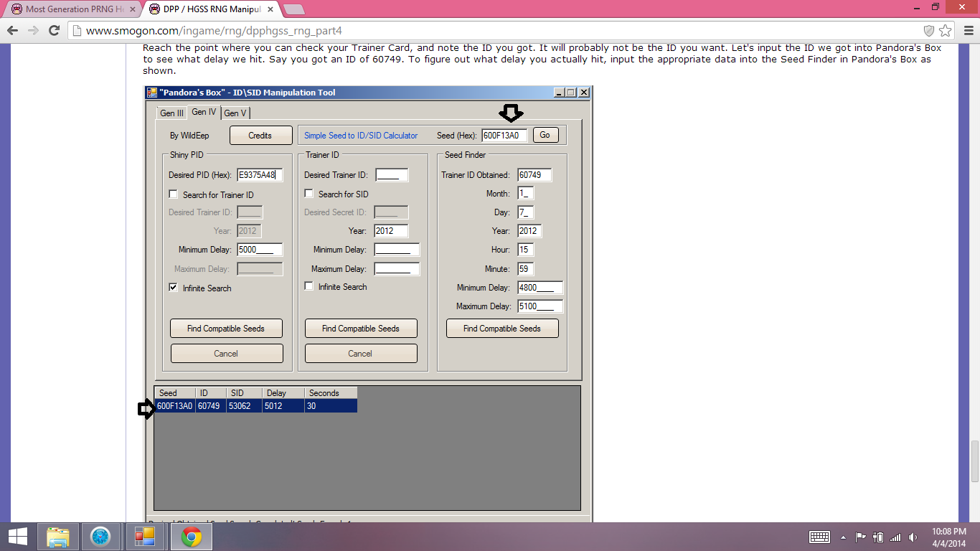Open the shield extension icon in address bar
The image size is (980, 551).
[x=928, y=30]
